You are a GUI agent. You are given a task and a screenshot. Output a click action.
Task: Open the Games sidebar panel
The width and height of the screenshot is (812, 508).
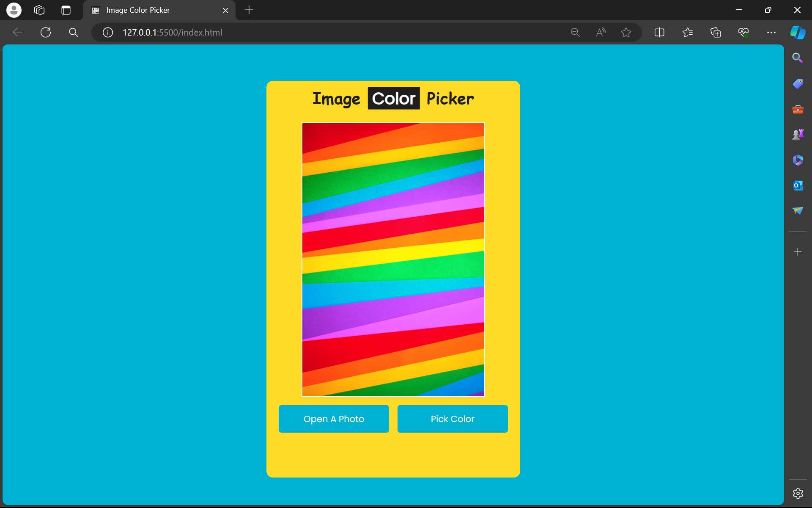[x=798, y=134]
